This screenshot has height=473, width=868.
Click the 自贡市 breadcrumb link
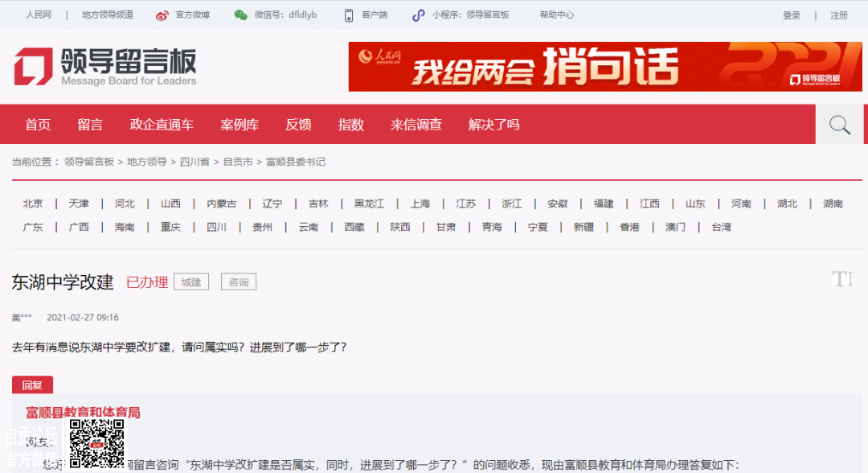pyautogui.click(x=238, y=162)
